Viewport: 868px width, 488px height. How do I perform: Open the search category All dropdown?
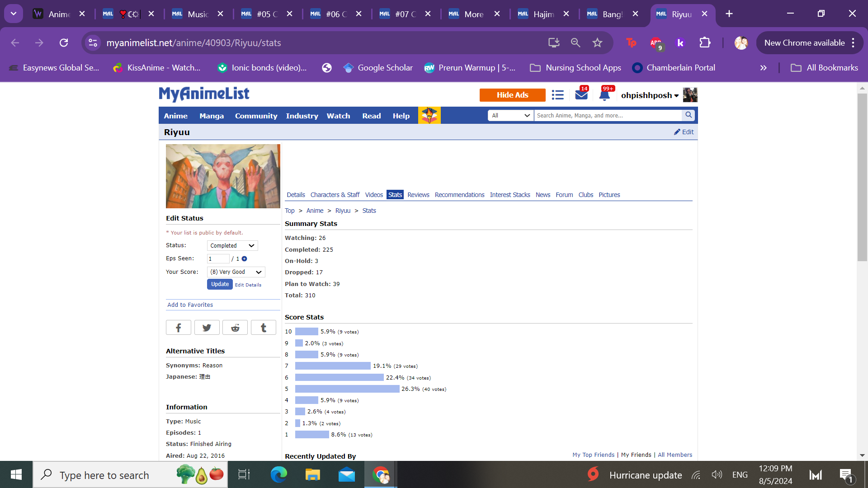(x=511, y=116)
